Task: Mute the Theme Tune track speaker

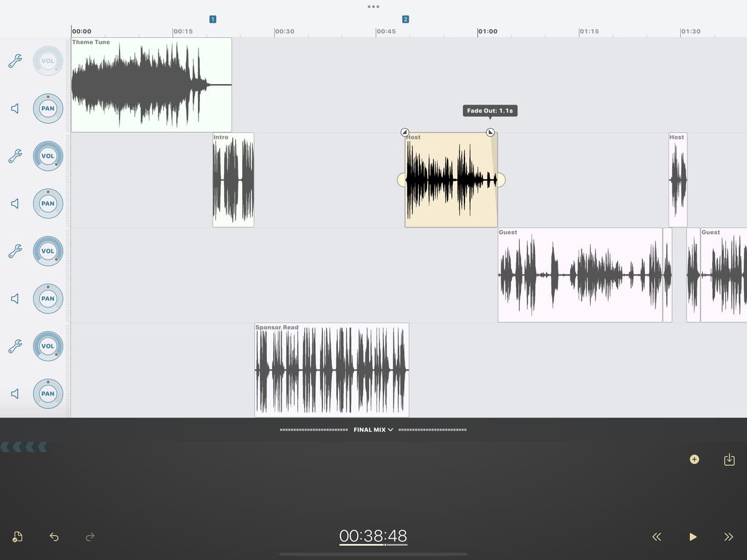Action: [x=15, y=108]
